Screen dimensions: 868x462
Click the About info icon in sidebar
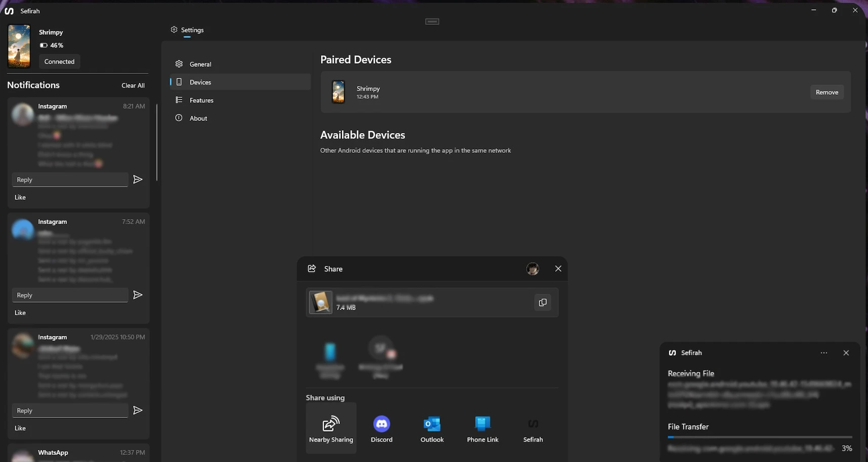(179, 118)
